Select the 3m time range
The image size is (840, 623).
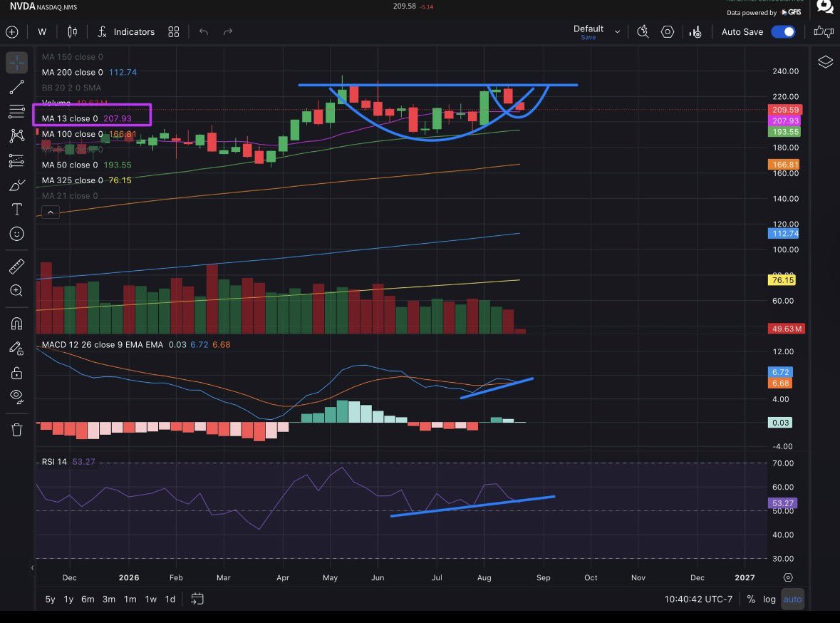click(109, 599)
